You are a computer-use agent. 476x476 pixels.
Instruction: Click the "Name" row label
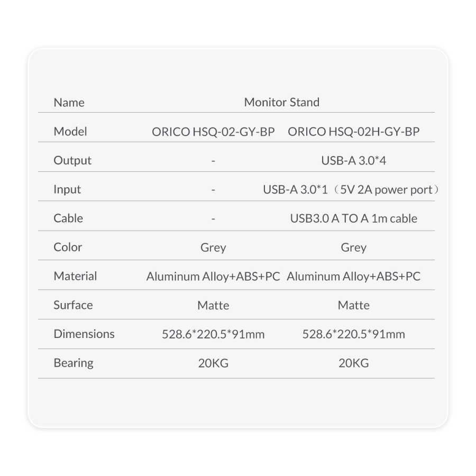point(69,103)
